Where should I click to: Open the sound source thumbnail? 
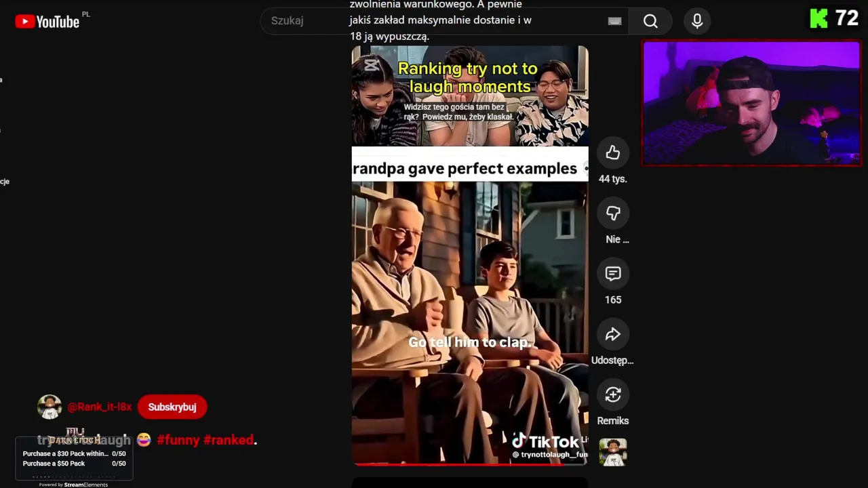click(x=613, y=452)
